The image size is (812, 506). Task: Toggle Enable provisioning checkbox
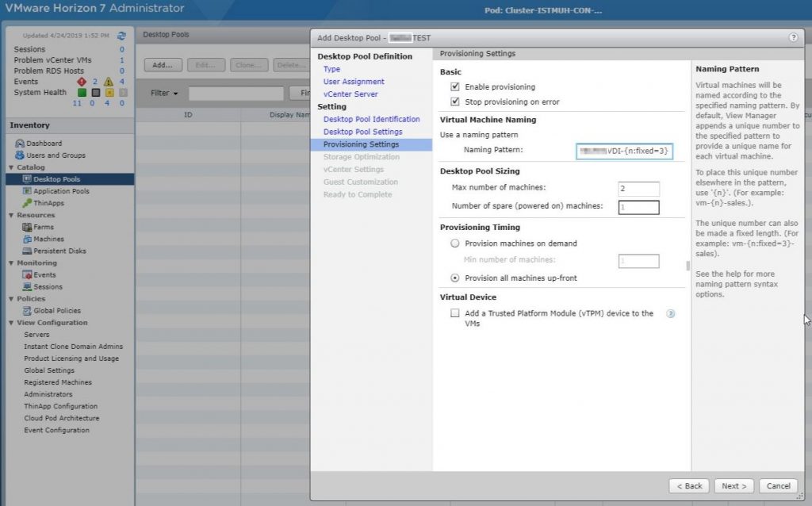pos(454,86)
